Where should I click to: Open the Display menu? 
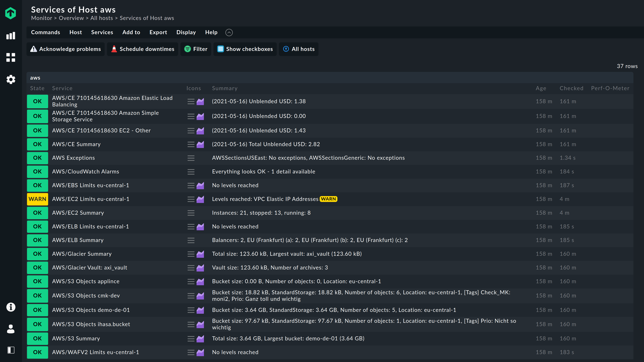click(x=186, y=33)
